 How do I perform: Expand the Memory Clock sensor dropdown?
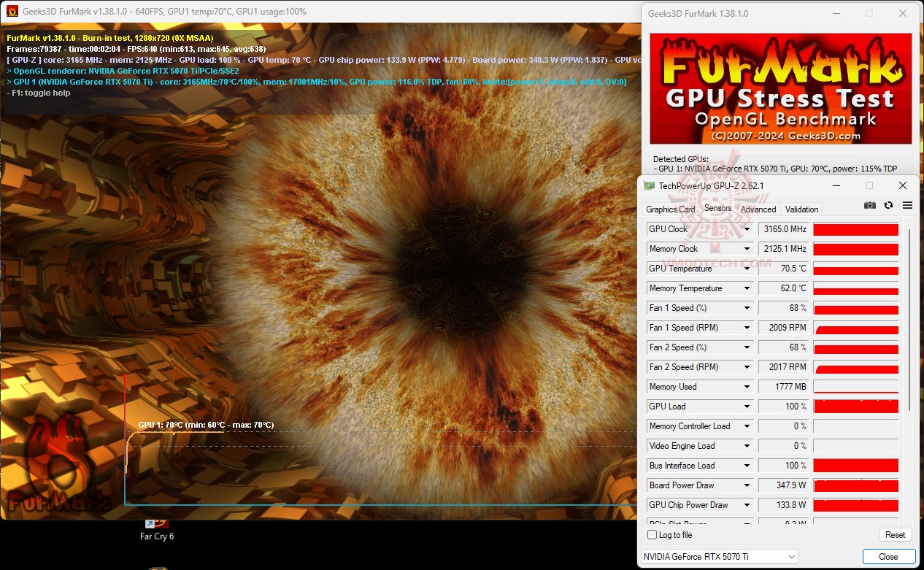tap(747, 249)
